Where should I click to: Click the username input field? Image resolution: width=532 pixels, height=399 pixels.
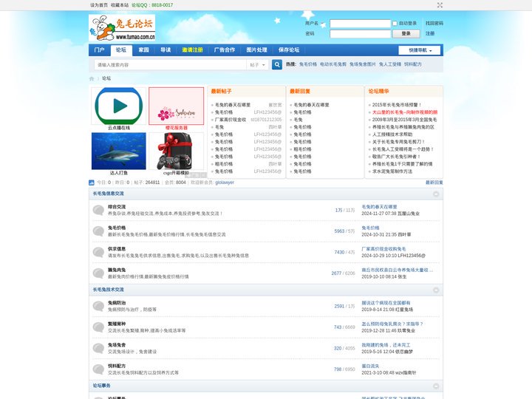pos(361,24)
